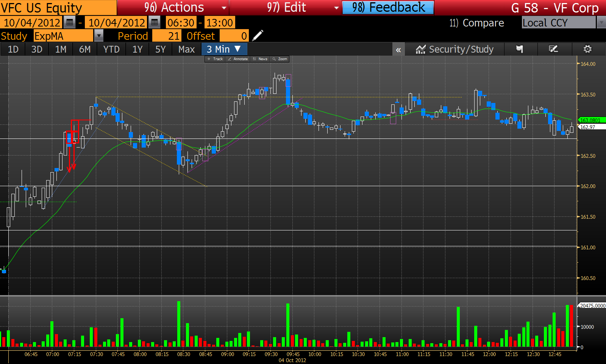Select the Max range tab
Image resolution: width=606 pixels, height=364 pixels.
[186, 49]
